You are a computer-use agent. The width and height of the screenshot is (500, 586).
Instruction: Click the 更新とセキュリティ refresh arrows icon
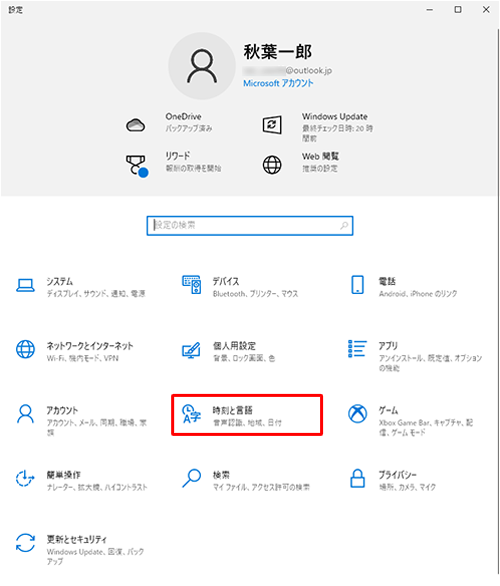point(25,543)
